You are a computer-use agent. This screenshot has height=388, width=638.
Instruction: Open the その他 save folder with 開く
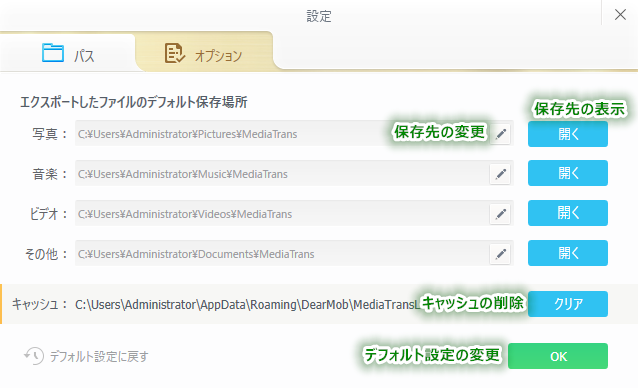pyautogui.click(x=568, y=253)
